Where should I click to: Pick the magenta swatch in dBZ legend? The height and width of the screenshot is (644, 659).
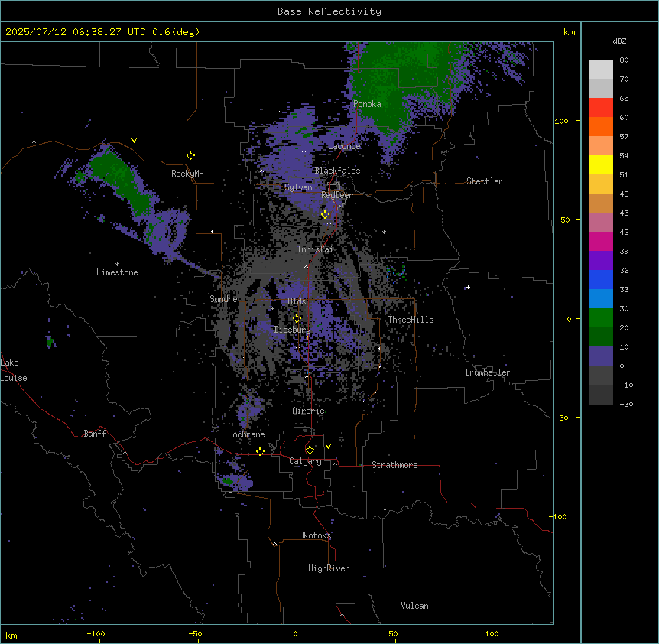pos(601,241)
